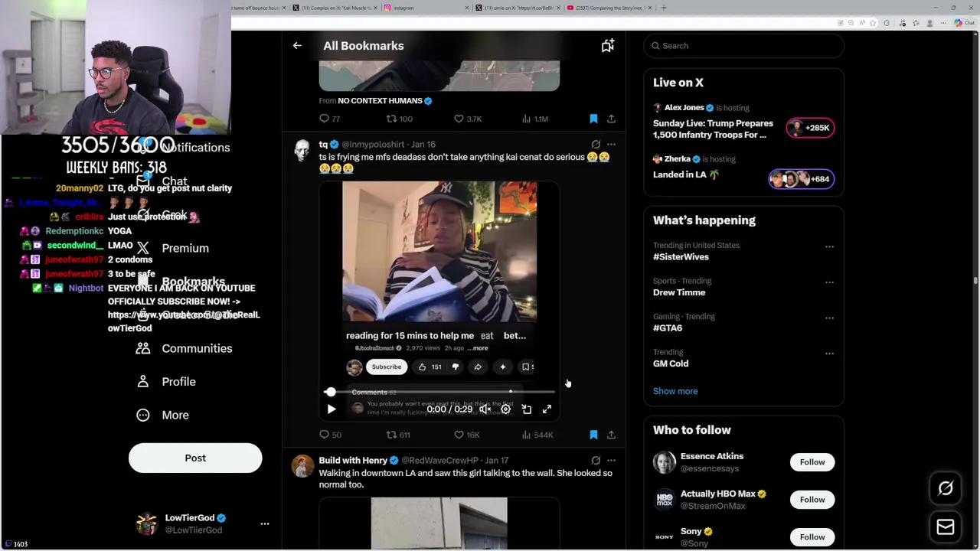Click the Post button

click(x=195, y=458)
